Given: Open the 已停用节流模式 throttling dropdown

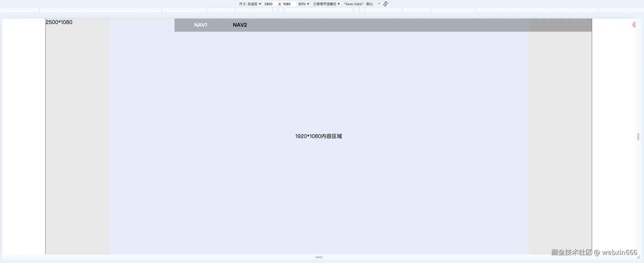Looking at the screenshot, I should tap(326, 4).
